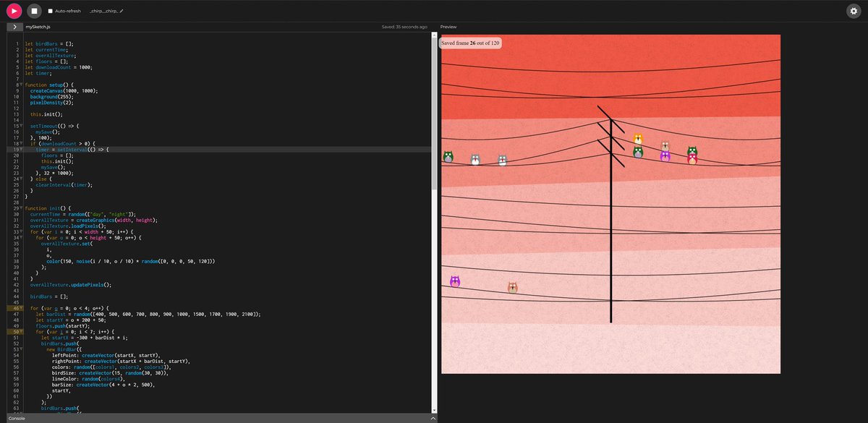Image resolution: width=868 pixels, height=423 pixels.
Task: Fold the else block at line 24
Action: pyautogui.click(x=22, y=179)
